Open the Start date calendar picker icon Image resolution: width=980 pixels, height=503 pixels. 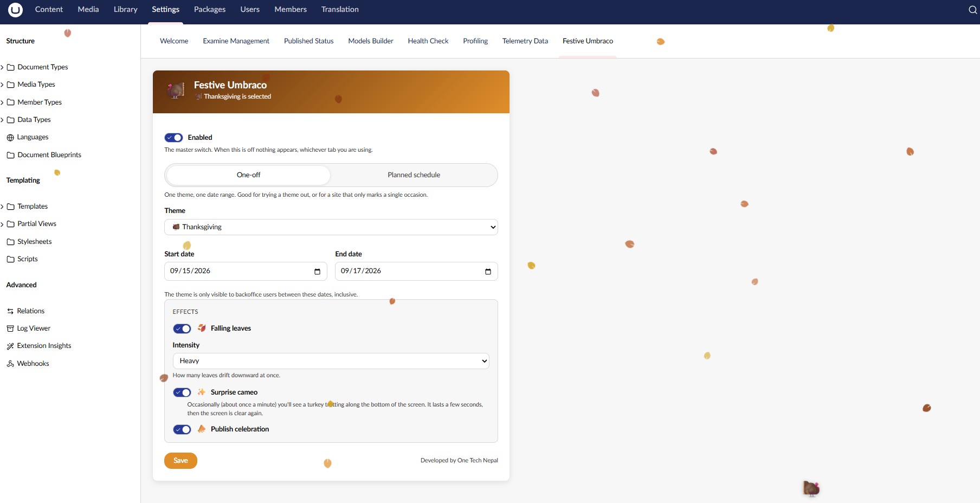pyautogui.click(x=317, y=272)
